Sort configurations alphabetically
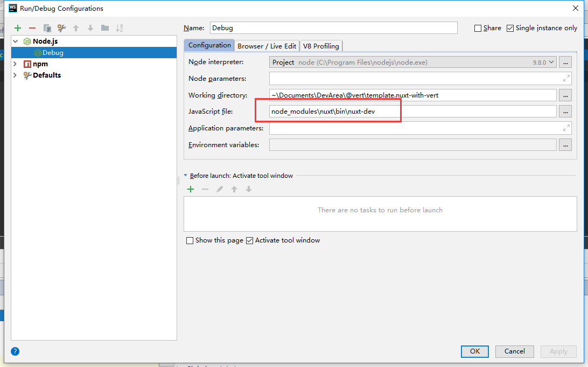Viewport: 588px width, 367px height. click(x=120, y=28)
